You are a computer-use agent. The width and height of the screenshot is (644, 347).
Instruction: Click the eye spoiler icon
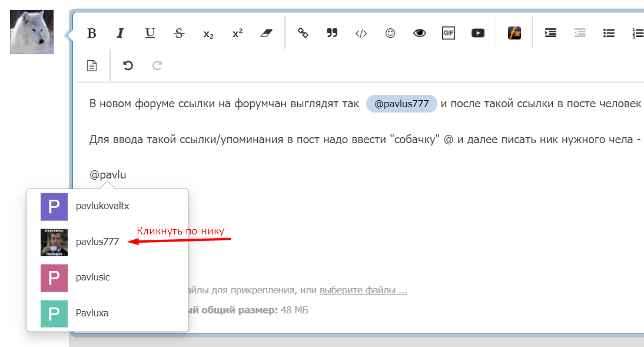coord(419,34)
